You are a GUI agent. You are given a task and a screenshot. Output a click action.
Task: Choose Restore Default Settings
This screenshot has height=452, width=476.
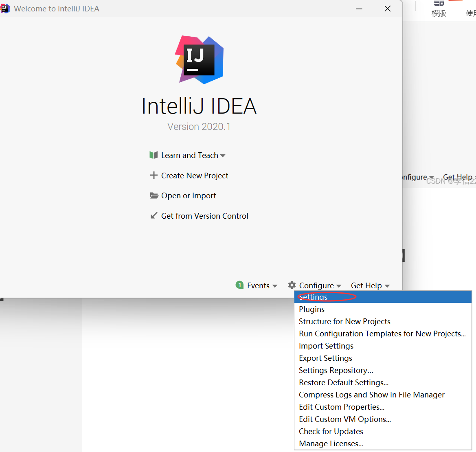383,382
